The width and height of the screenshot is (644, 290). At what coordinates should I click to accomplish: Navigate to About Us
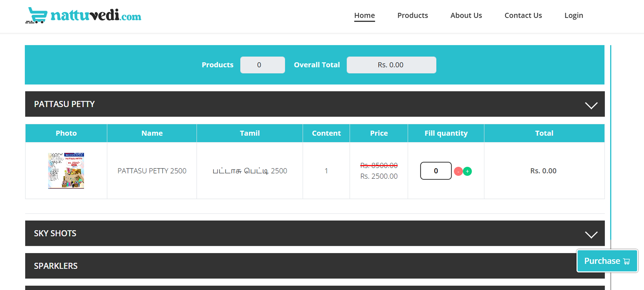(466, 15)
